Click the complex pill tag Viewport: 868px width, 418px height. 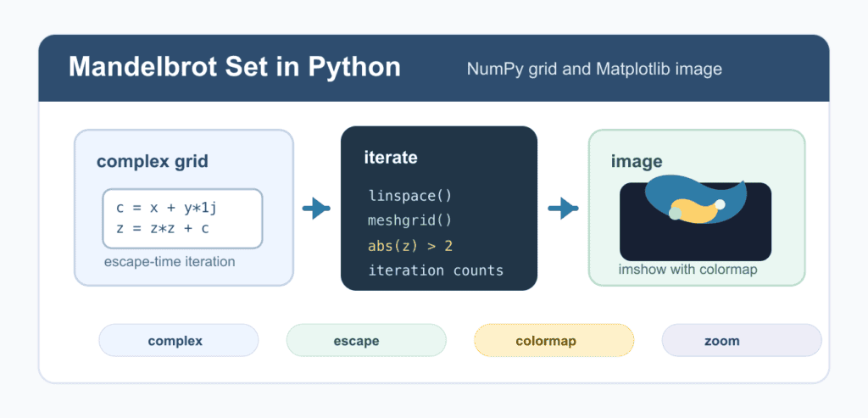(x=178, y=341)
